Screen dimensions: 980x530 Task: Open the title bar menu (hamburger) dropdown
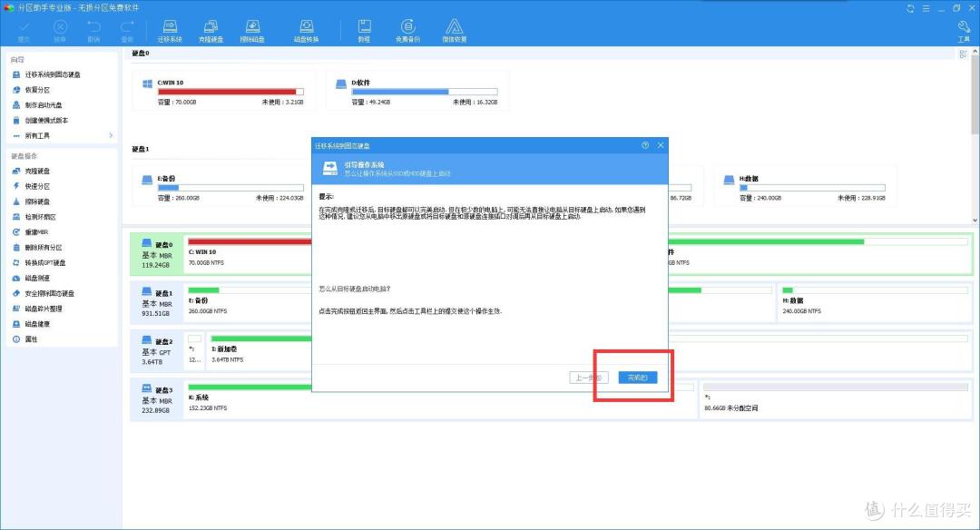click(926, 7)
